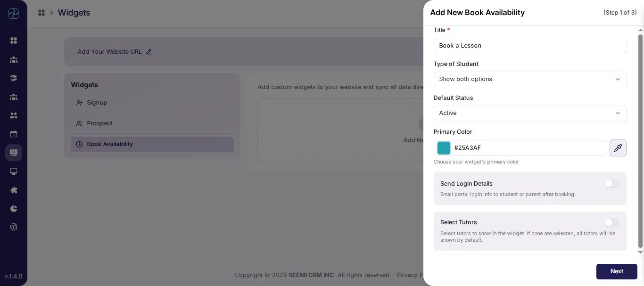The image size is (644, 286).
Task: Click the eyedropper color picker button
Action: click(618, 148)
